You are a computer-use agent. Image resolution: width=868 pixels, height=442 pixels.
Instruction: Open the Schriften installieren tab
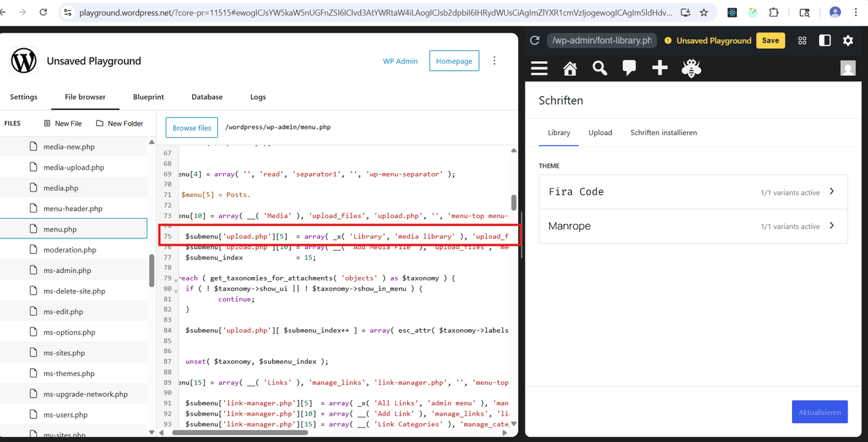pos(664,132)
